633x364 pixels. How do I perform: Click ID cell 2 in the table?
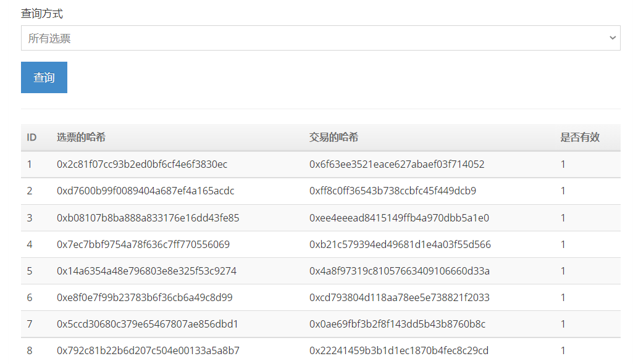(30, 191)
